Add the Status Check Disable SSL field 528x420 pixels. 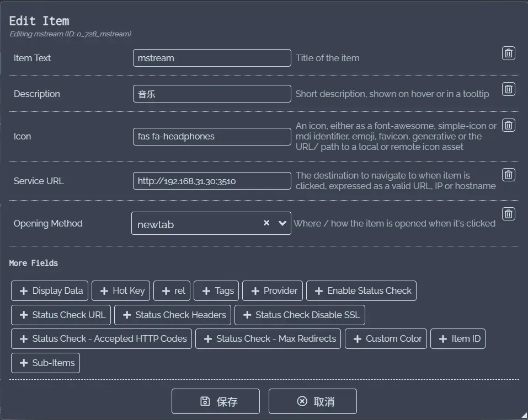[300, 315]
